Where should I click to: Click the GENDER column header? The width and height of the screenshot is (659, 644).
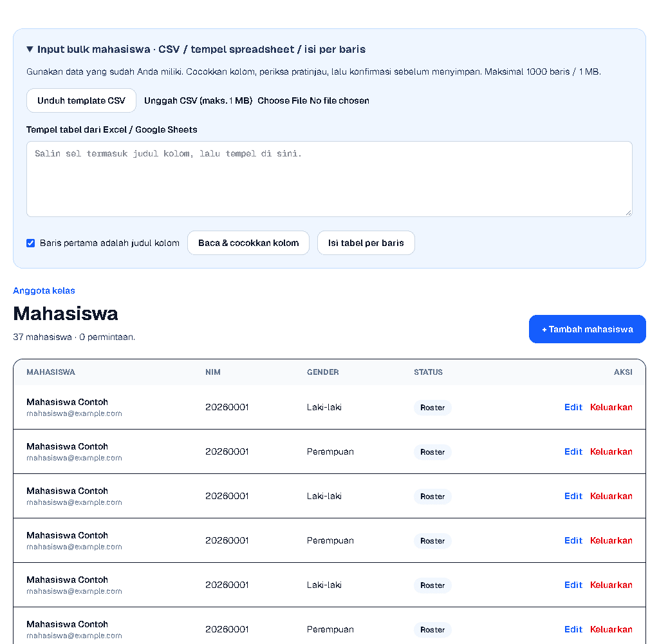pyautogui.click(x=323, y=372)
